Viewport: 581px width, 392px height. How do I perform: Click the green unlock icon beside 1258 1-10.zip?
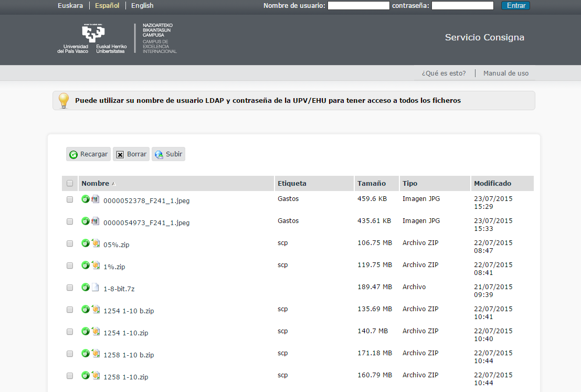click(x=85, y=375)
